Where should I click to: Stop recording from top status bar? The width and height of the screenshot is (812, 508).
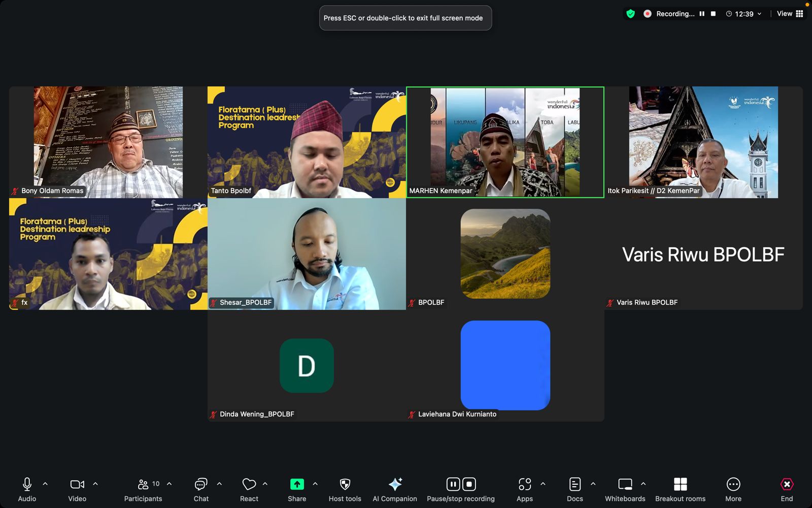(x=713, y=14)
